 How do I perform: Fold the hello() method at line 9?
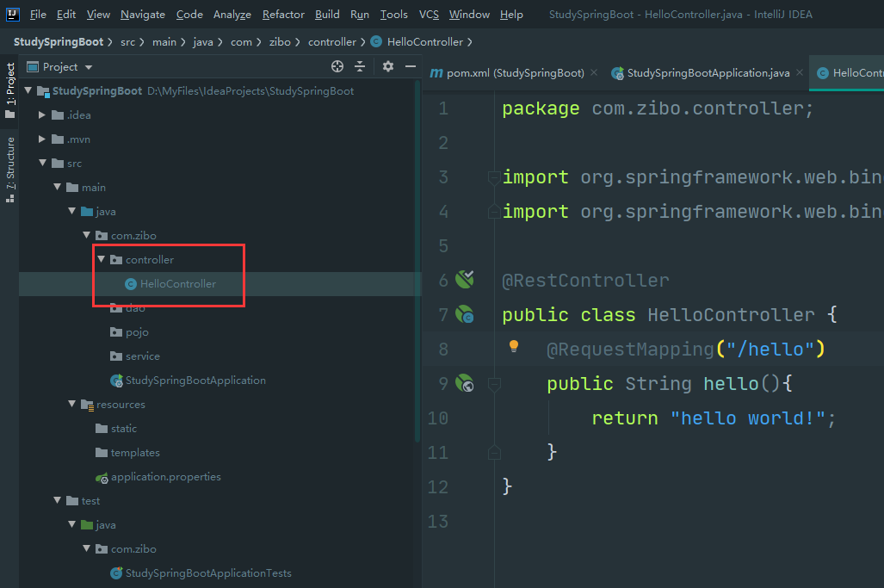[x=494, y=385]
